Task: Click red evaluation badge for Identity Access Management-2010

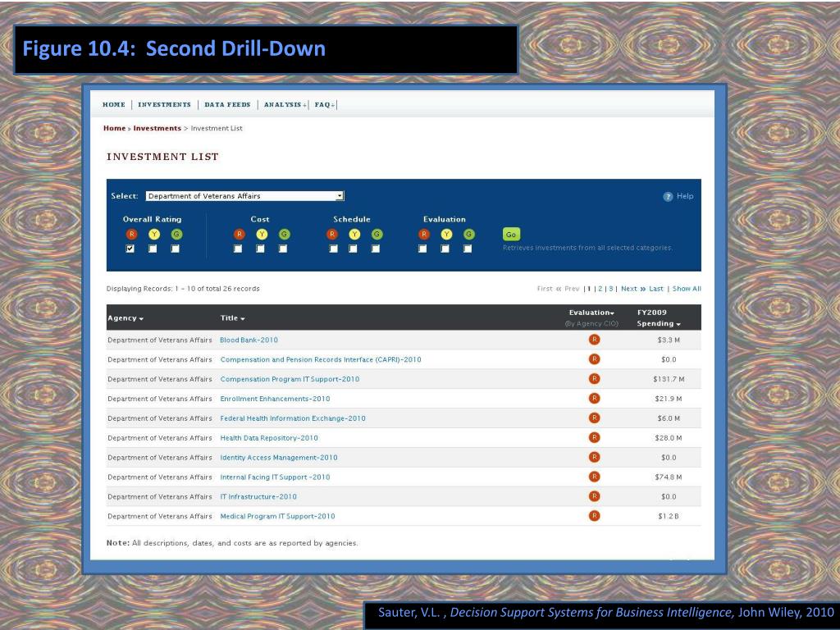Action: 594,457
